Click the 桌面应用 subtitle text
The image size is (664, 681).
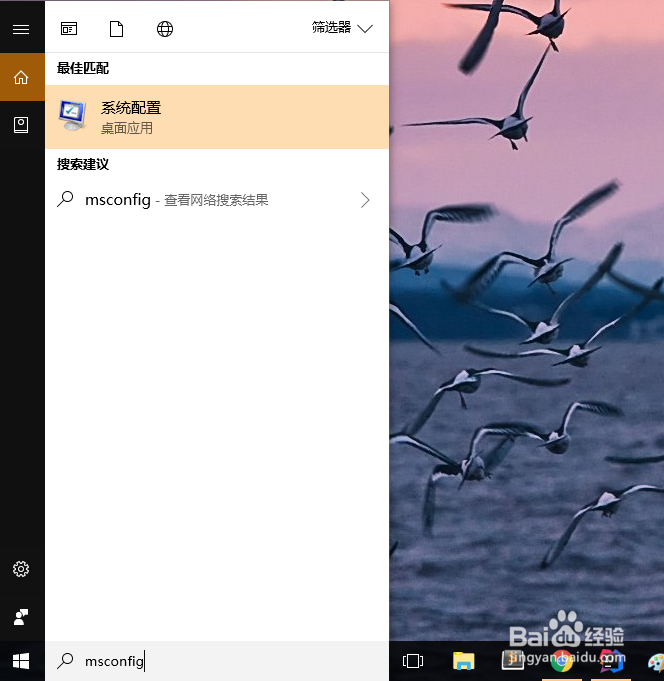[x=127, y=128]
